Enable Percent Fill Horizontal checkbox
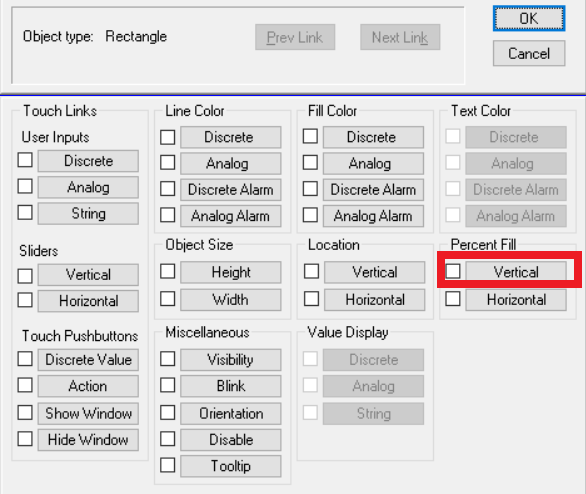 click(453, 299)
